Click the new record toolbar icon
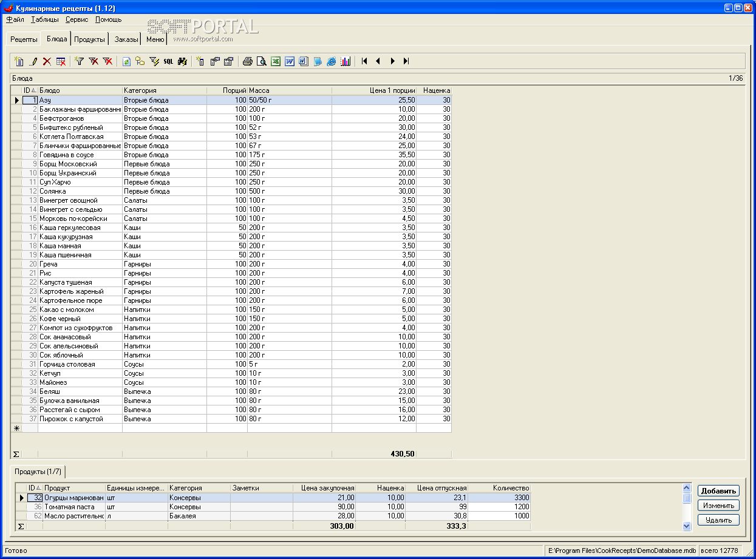Viewport: 756px width, 559px height. (x=19, y=61)
